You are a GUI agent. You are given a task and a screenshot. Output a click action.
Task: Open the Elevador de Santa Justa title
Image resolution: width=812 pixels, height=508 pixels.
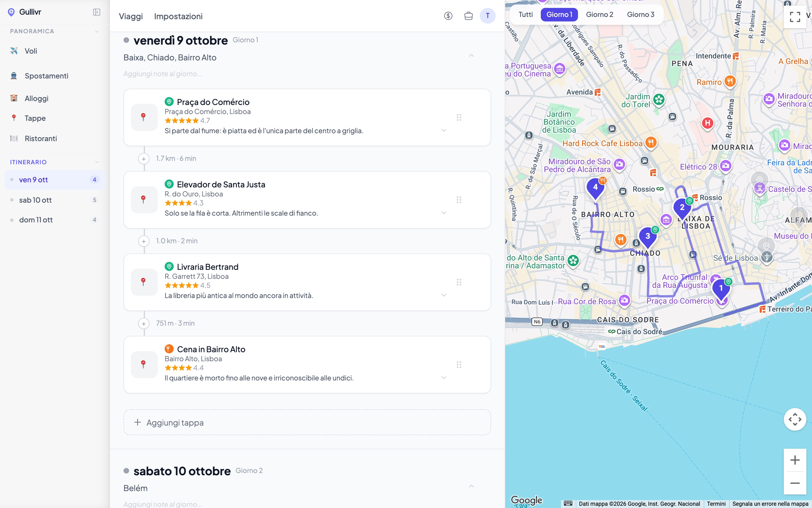(x=221, y=185)
